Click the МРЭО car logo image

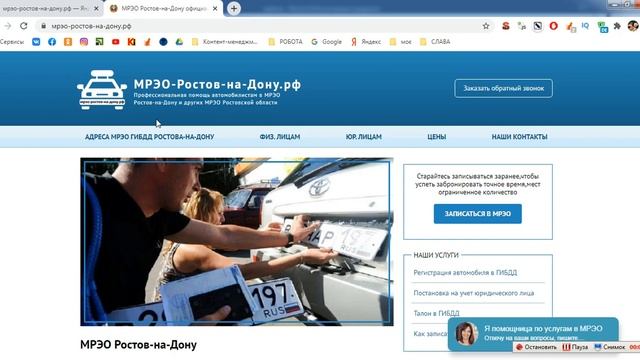coord(102,89)
